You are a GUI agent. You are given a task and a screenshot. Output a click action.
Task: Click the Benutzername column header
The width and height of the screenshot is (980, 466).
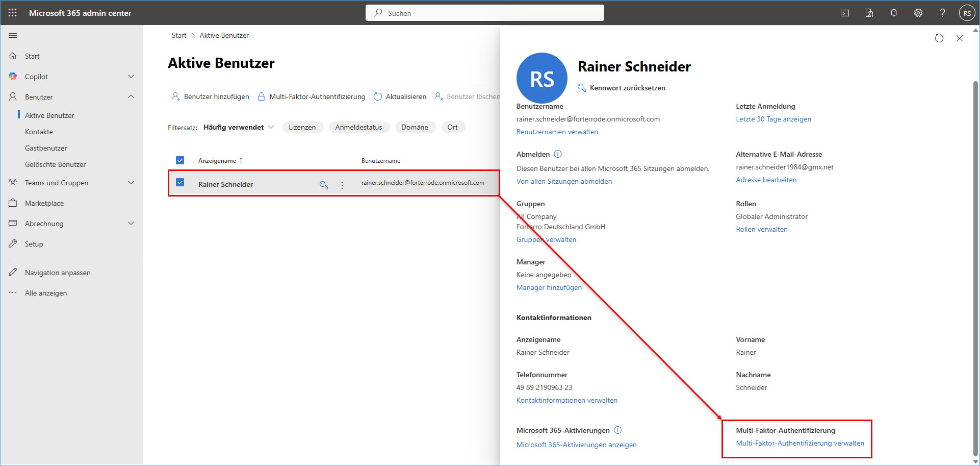(x=381, y=161)
